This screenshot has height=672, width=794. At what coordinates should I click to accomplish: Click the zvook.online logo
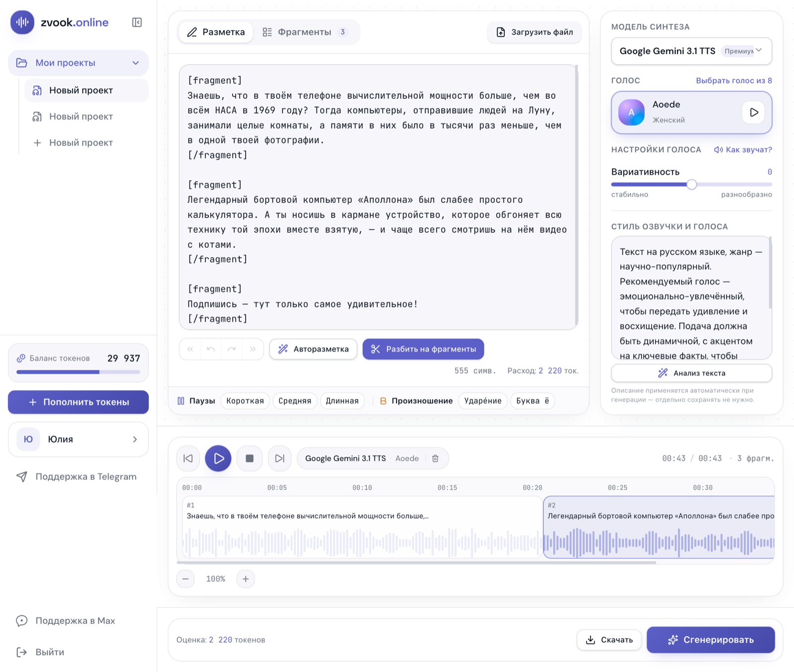tap(60, 22)
